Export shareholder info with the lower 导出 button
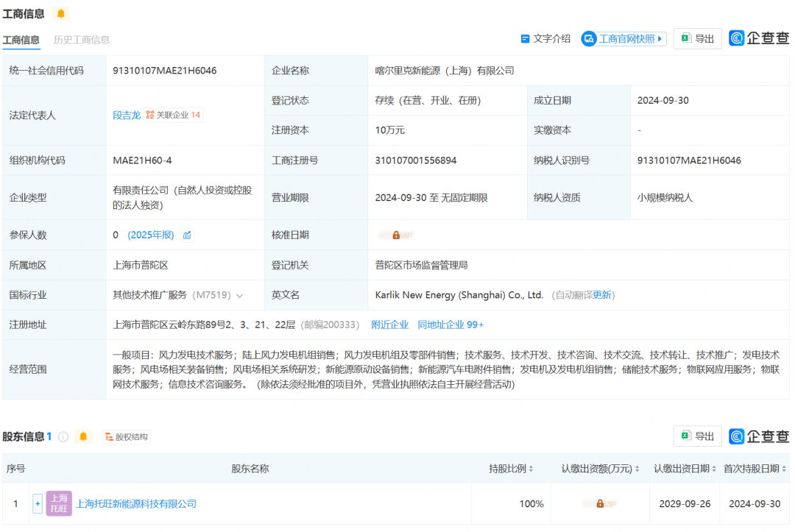This screenshot has width=795, height=532. (x=697, y=436)
